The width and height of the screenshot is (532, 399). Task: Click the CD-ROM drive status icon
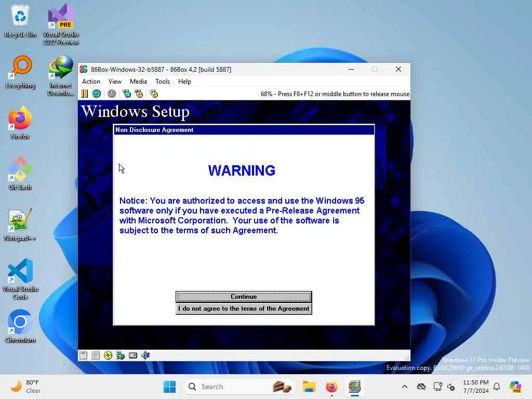click(108, 355)
